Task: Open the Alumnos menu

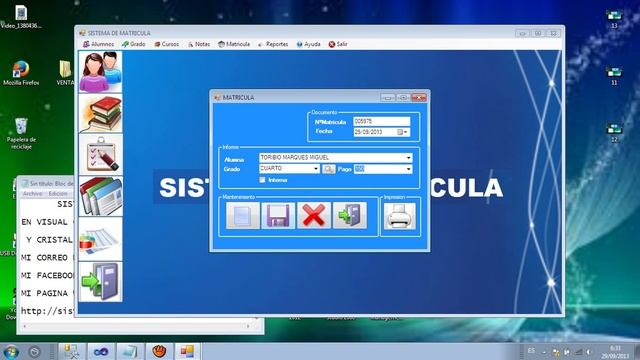Action: 98,44
